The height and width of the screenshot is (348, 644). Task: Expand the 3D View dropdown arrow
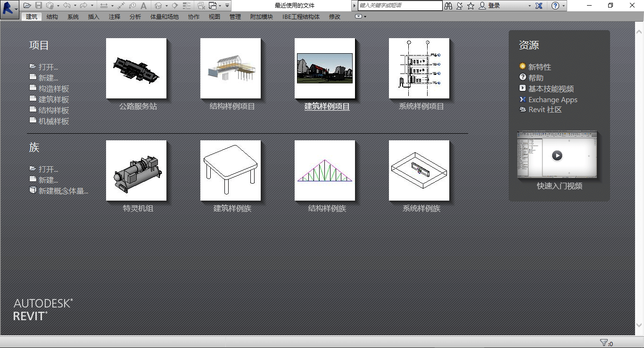(166, 6)
